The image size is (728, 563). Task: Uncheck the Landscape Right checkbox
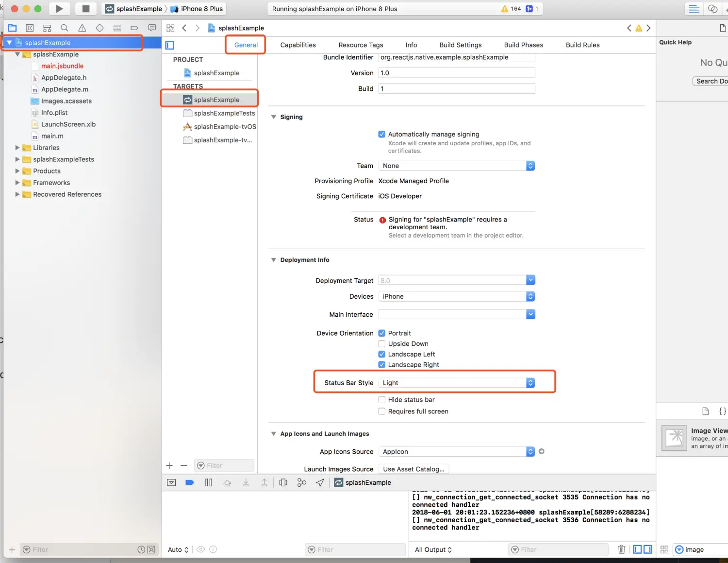click(382, 365)
